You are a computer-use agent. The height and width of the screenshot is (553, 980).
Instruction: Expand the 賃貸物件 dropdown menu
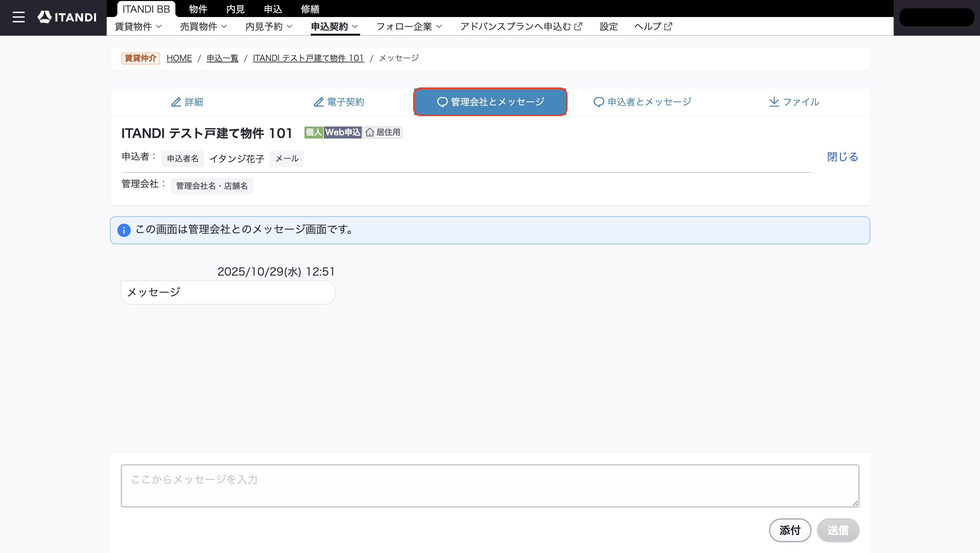[x=138, y=26]
